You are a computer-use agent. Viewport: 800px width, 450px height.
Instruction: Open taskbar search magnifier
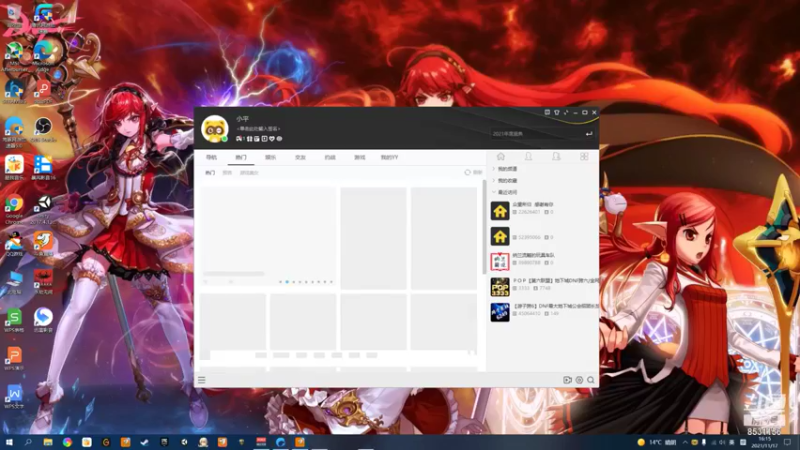[28, 442]
